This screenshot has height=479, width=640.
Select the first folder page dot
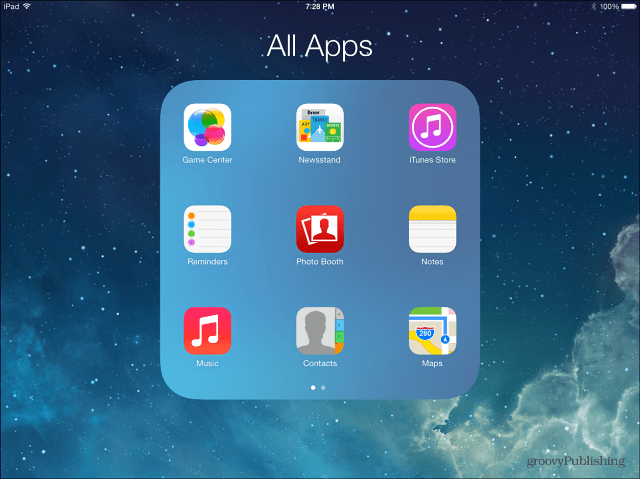[x=313, y=388]
